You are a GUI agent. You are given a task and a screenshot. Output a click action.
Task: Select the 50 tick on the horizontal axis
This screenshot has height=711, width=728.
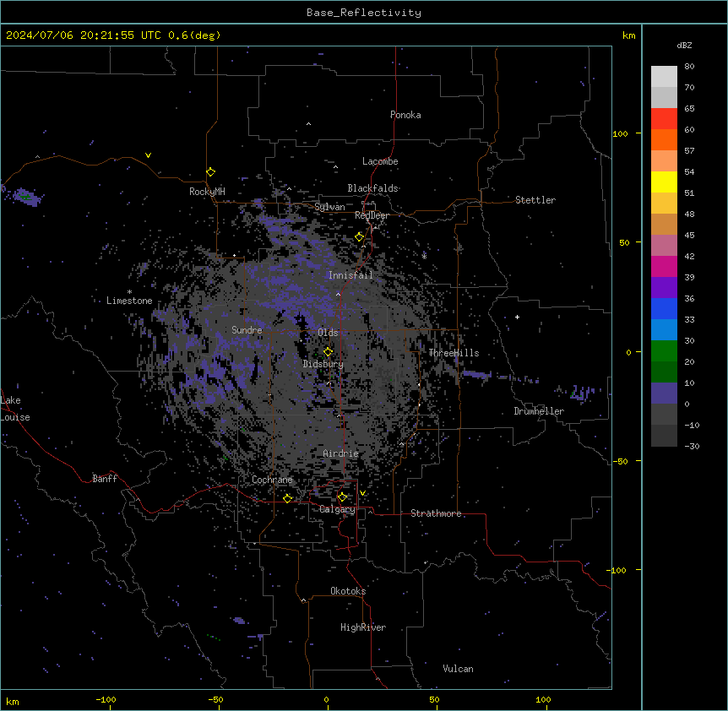tap(434, 699)
